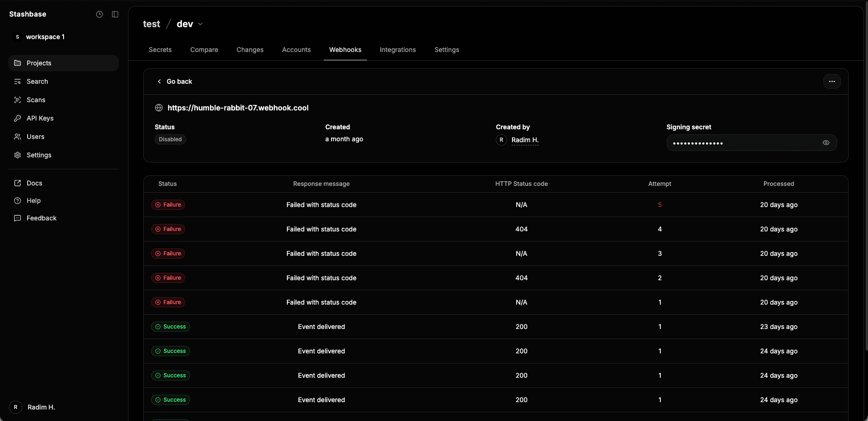This screenshot has height=421, width=868.
Task: Click Radim H. avatar at sidebar bottom
Action: click(16, 407)
